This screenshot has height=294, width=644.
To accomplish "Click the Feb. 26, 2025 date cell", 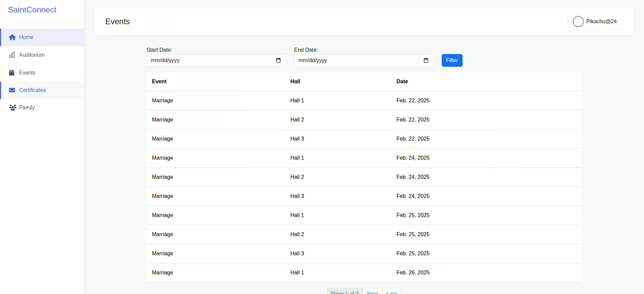I will [x=413, y=272].
